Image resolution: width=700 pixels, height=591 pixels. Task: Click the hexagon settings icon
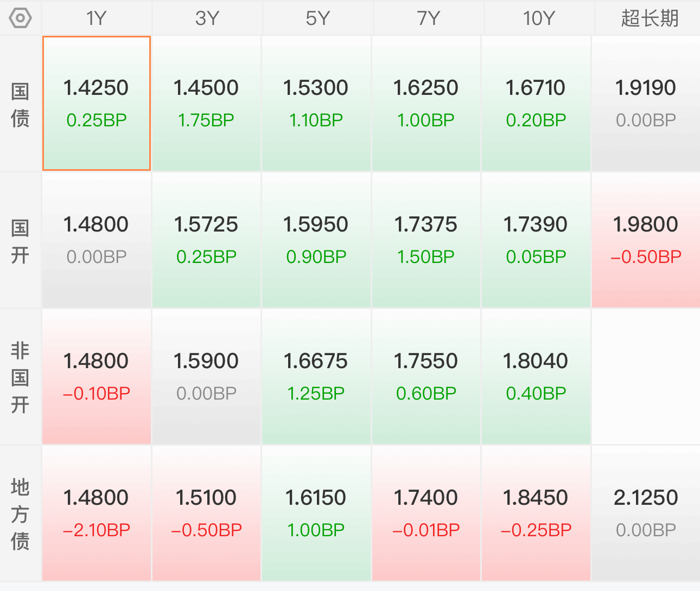21,18
